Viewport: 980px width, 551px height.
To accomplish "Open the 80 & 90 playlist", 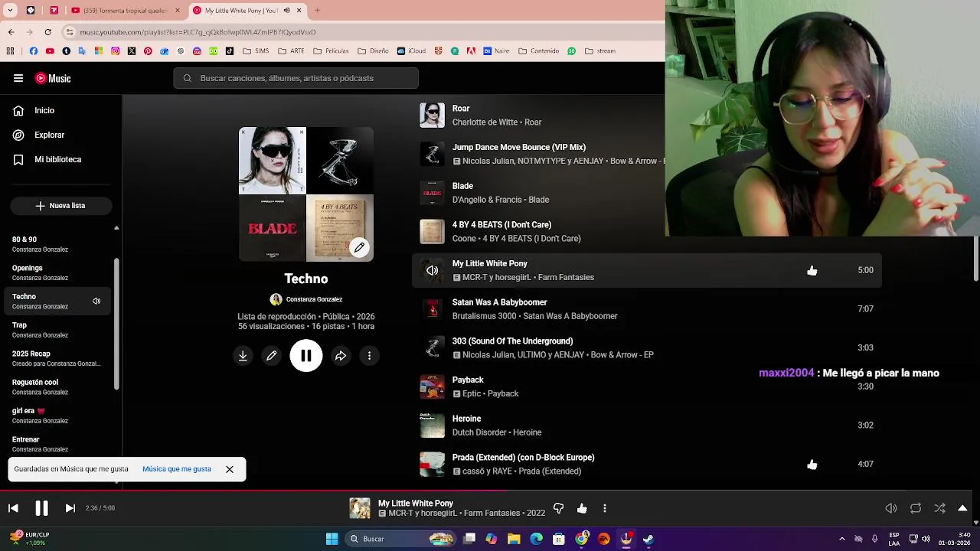I will click(57, 244).
